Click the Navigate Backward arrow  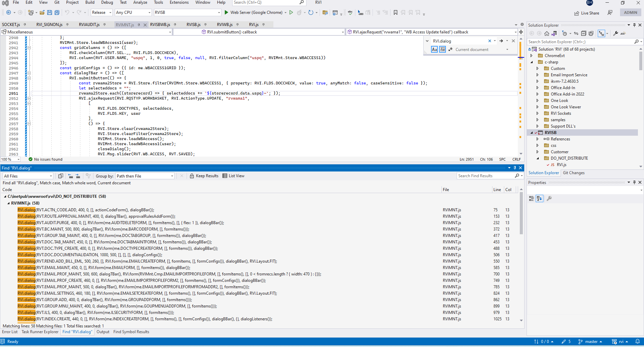pos(8,12)
